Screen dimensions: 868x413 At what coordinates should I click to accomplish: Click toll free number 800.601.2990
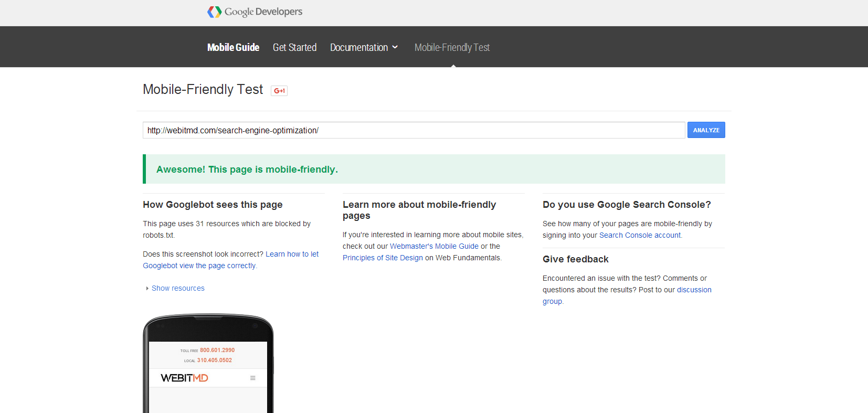tap(217, 350)
